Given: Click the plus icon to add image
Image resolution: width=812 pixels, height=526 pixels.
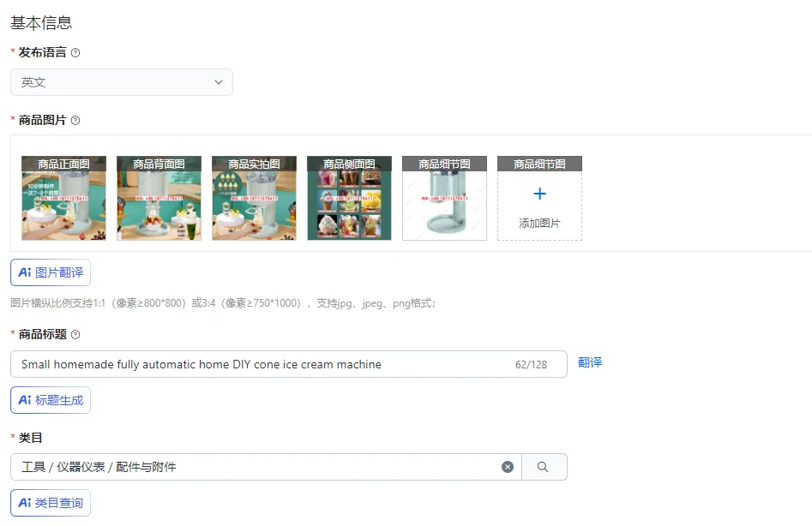Looking at the screenshot, I should [539, 194].
